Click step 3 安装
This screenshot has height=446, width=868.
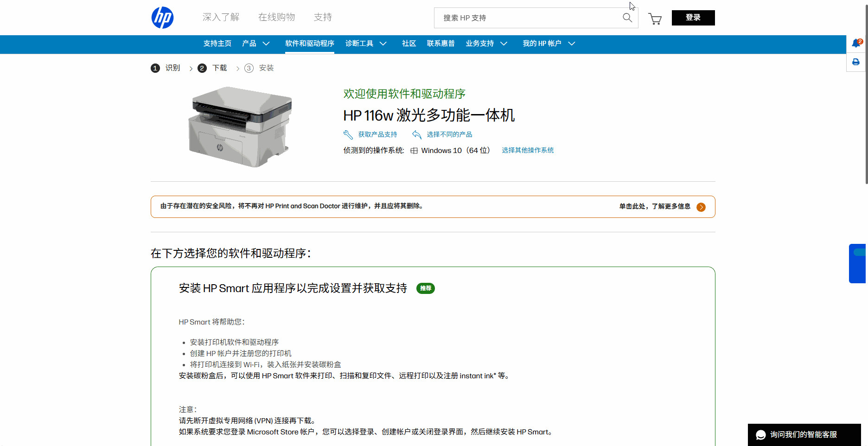click(x=259, y=68)
